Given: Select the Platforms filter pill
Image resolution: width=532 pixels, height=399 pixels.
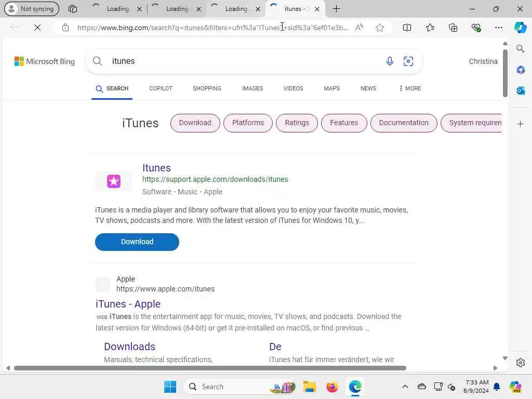Looking at the screenshot, I should [x=248, y=123].
